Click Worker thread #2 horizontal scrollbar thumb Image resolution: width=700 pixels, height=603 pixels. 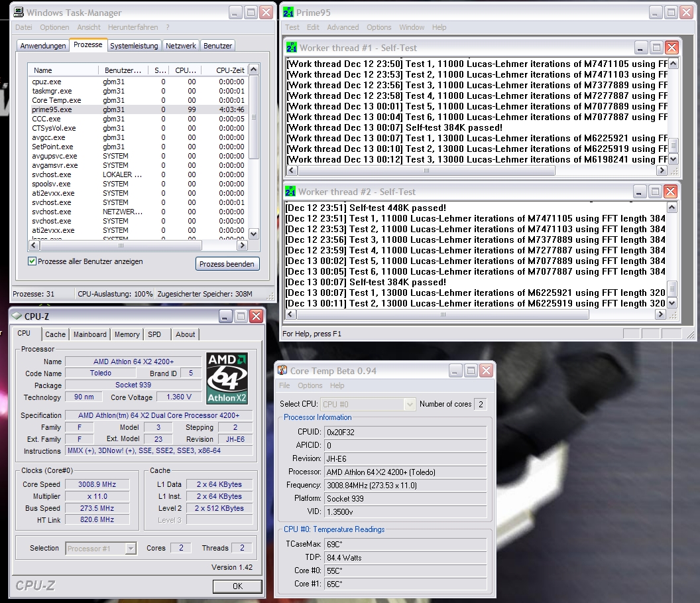443,314
